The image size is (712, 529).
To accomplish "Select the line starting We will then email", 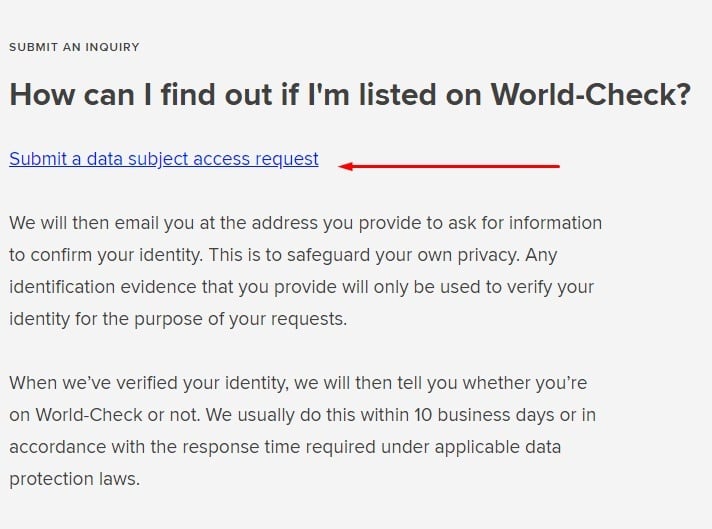I will [306, 223].
